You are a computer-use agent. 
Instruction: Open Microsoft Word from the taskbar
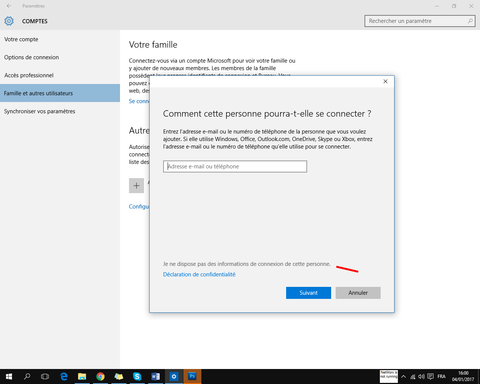155,376
